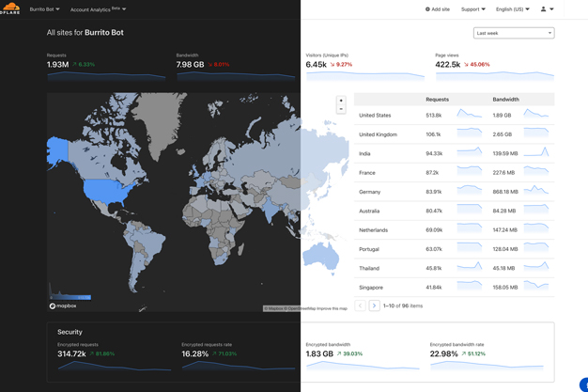Click the 868.18 MB Germany bandwidth cell

tap(505, 192)
